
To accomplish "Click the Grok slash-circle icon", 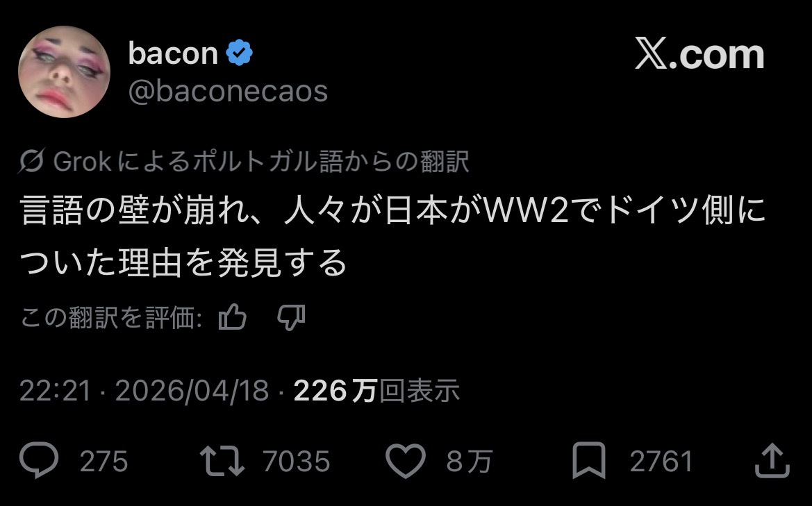I will point(31,161).
